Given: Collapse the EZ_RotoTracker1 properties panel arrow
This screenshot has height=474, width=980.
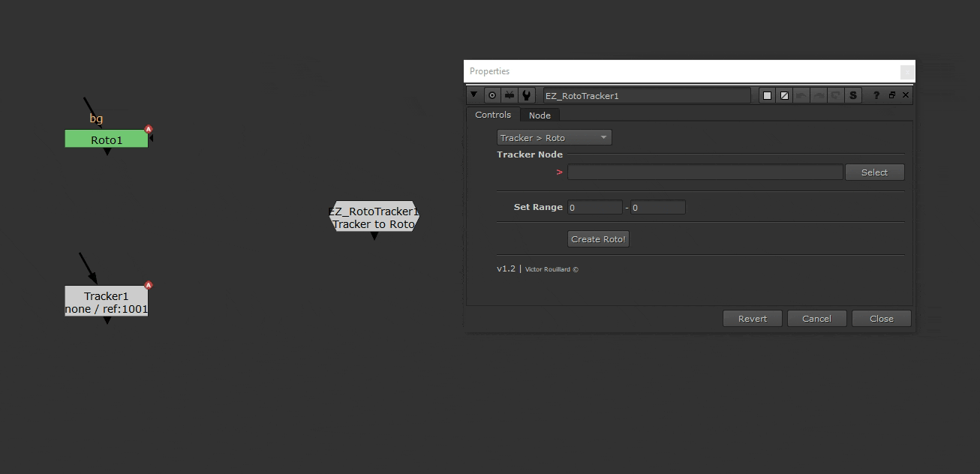Looking at the screenshot, I should 473,95.
